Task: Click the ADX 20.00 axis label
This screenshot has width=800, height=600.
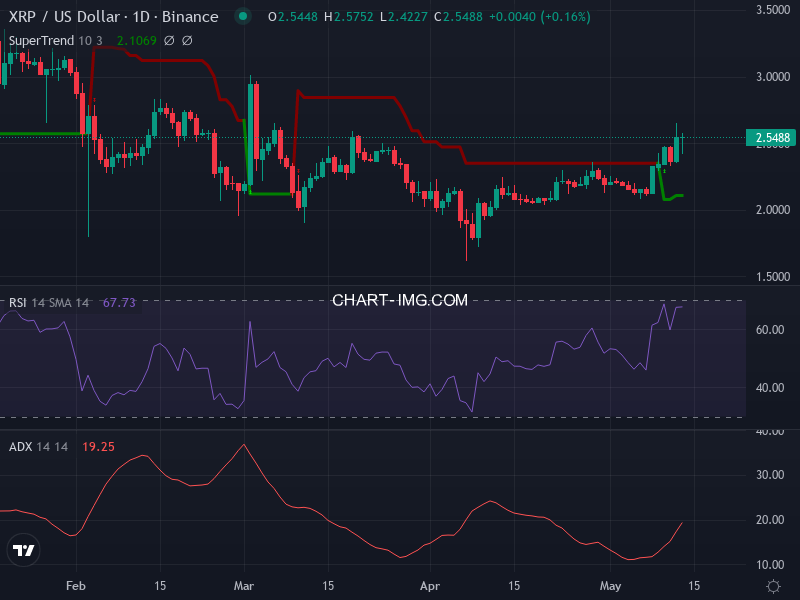Action: click(x=770, y=519)
